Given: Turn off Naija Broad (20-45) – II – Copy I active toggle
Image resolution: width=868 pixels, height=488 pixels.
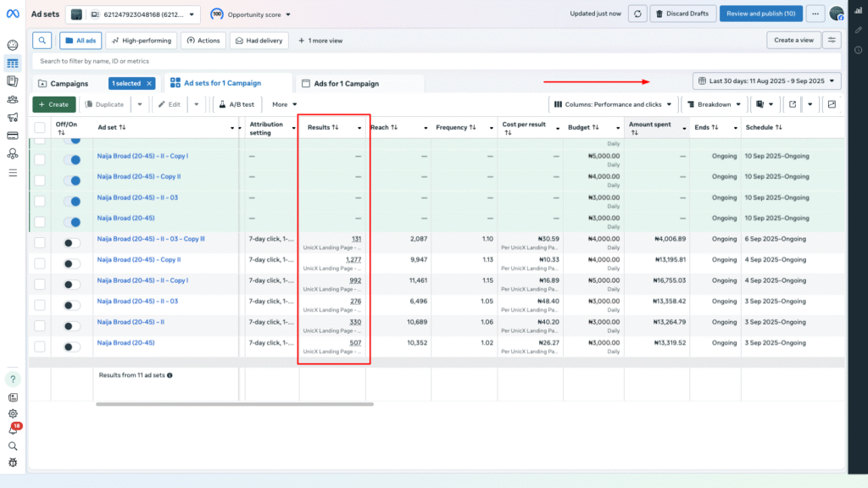Looking at the screenshot, I should coord(72,158).
